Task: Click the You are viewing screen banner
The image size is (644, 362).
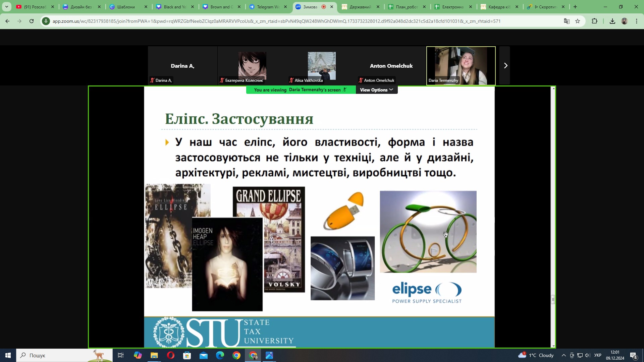Action: [x=301, y=90]
